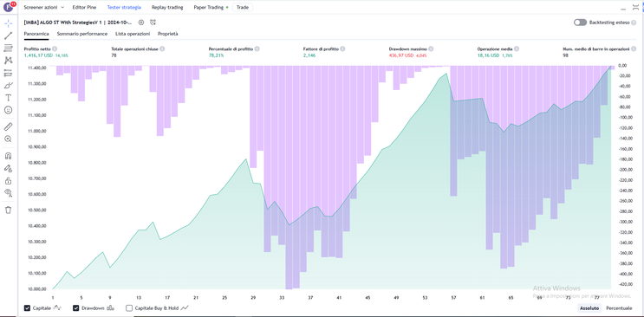Check the Capitale Buy & Hold checkbox
Viewport: 644px width, 317px height.
pyautogui.click(x=129, y=308)
